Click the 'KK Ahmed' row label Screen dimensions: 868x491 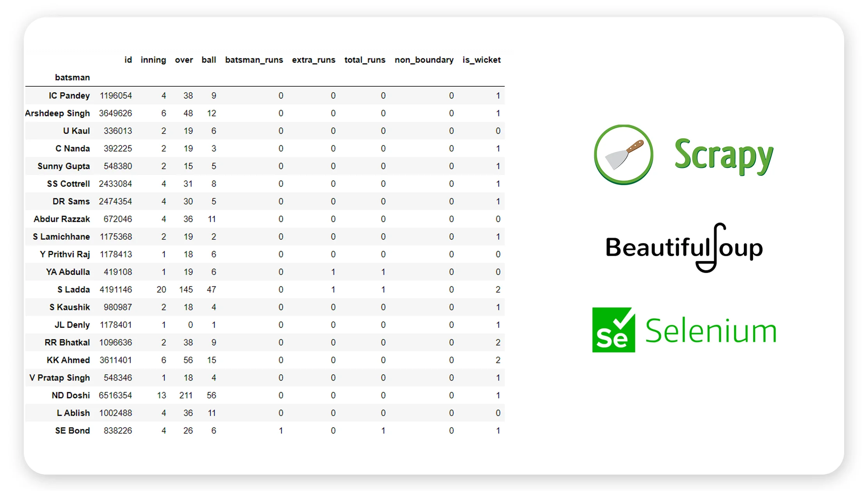[x=68, y=360]
